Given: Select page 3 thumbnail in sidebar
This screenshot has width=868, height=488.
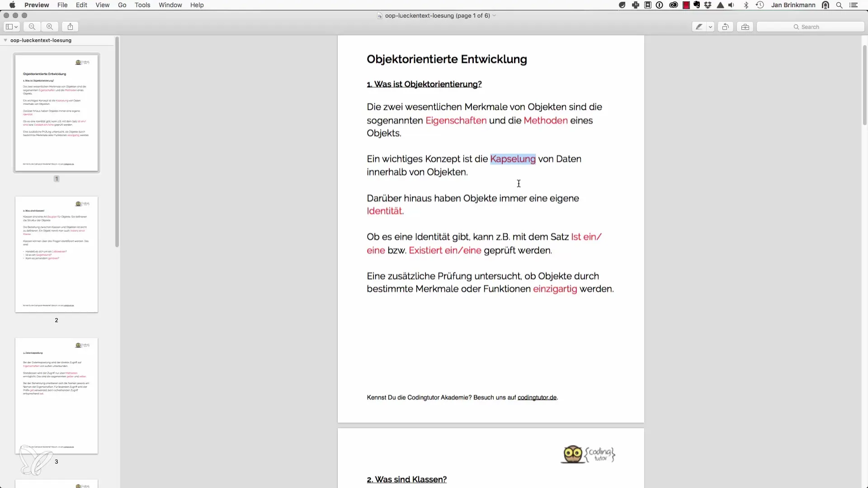Looking at the screenshot, I should click(57, 396).
